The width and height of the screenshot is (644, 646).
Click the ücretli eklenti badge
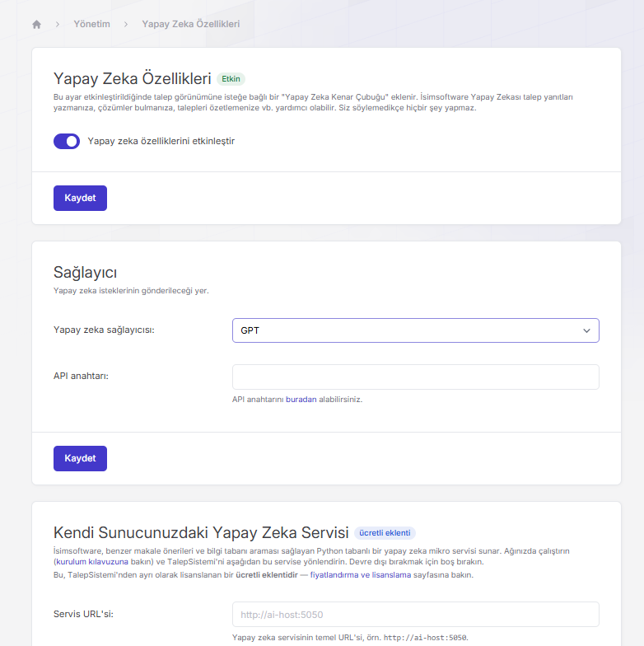[385, 532]
